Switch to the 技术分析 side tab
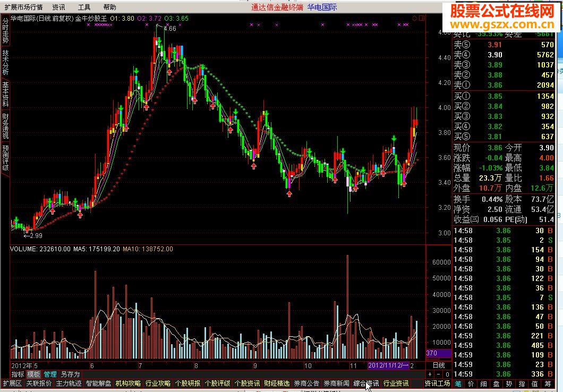The width and height of the screenshot is (563, 392). [5, 62]
